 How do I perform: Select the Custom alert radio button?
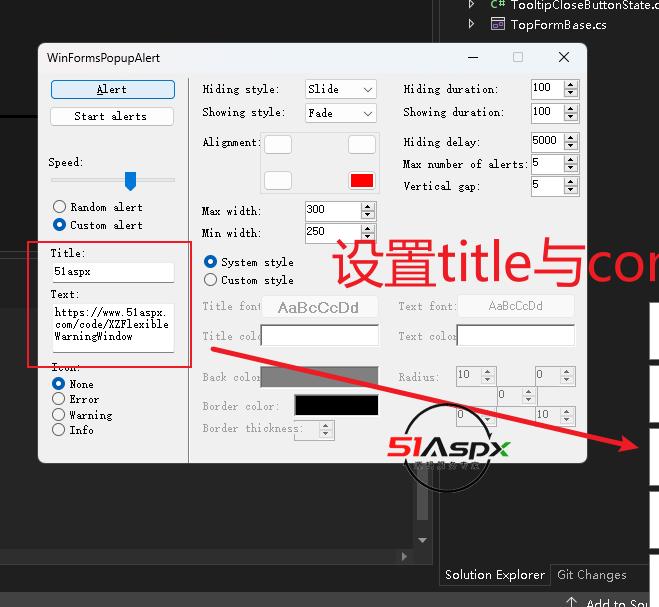pos(59,225)
